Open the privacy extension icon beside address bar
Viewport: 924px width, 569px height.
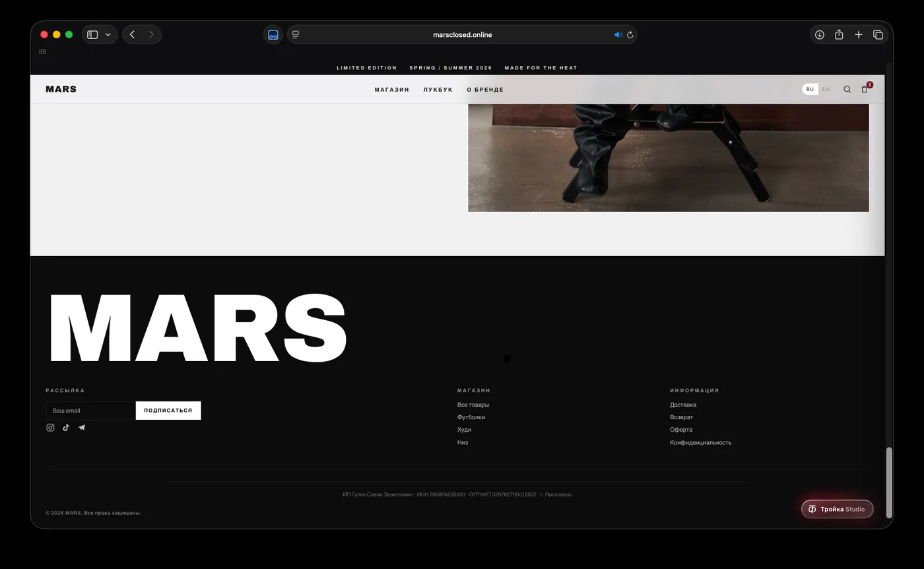pyautogui.click(x=273, y=34)
